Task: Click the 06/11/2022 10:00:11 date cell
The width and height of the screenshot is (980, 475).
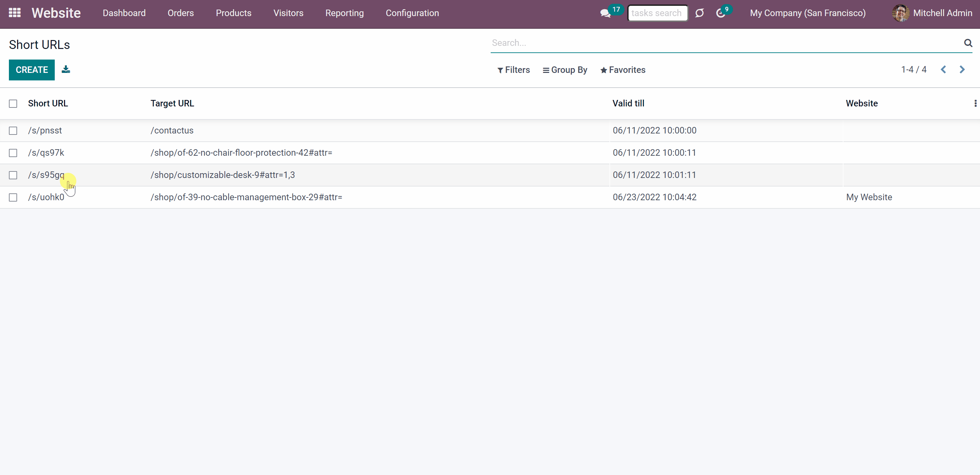Action: [654, 153]
